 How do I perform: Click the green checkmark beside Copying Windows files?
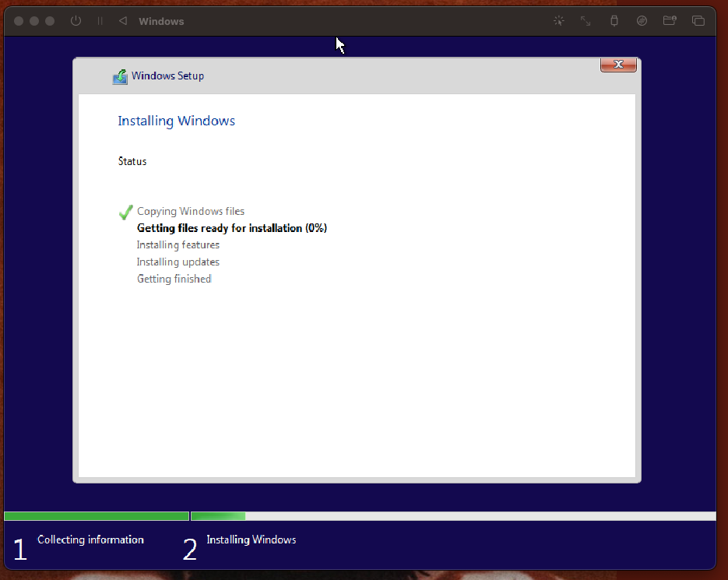click(x=126, y=213)
